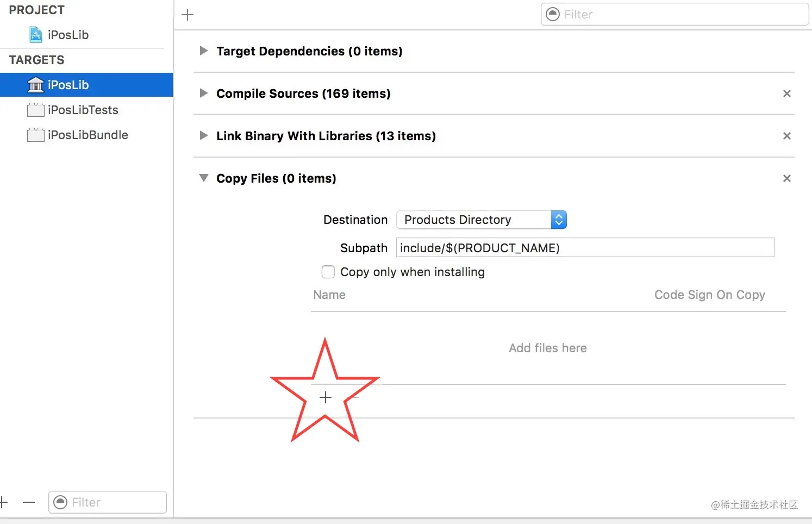Click the Code Sign On Copy column header

[x=709, y=295]
